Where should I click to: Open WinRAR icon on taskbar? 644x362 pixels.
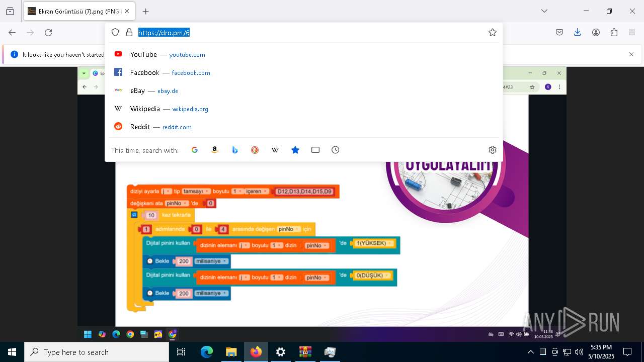point(305,352)
